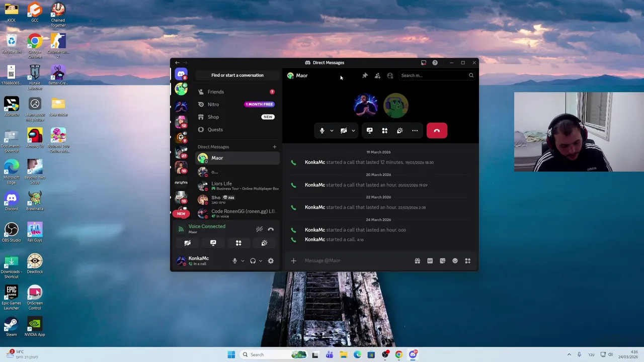Deafen headphones beside KonkaMc username

pyautogui.click(x=253, y=261)
